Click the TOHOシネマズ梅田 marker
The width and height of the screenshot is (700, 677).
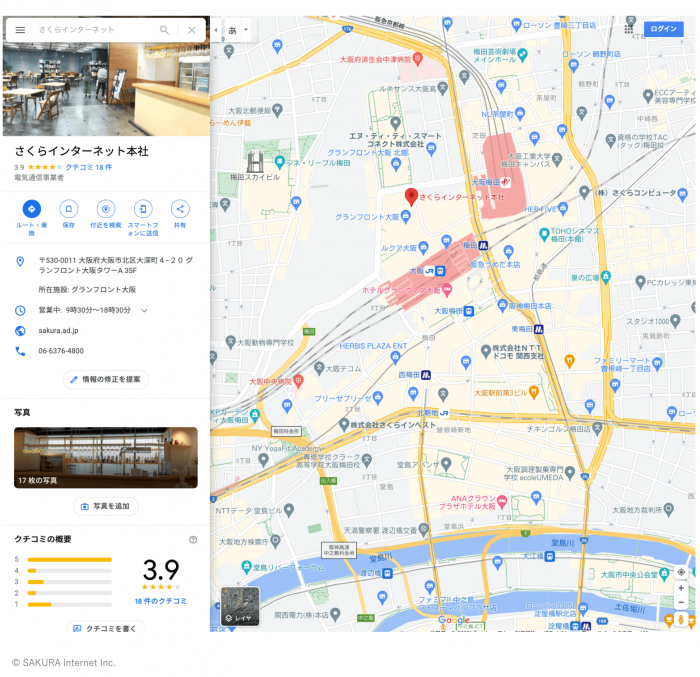coord(544,234)
